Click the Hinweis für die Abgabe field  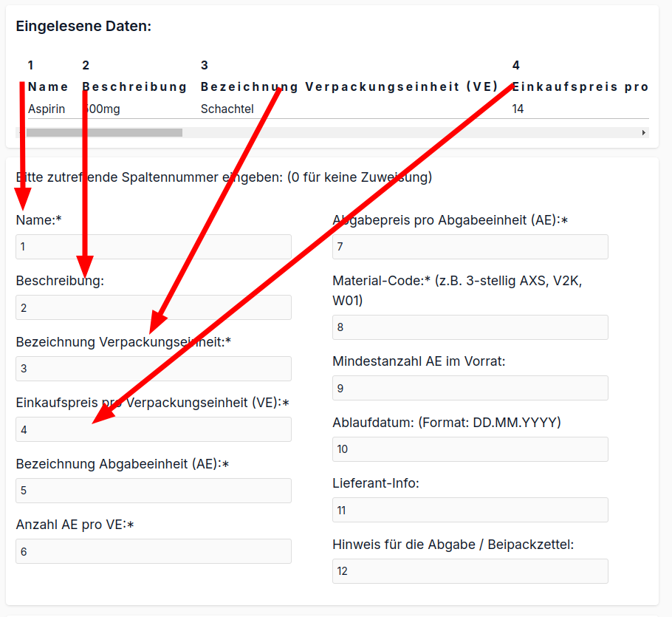click(470, 571)
